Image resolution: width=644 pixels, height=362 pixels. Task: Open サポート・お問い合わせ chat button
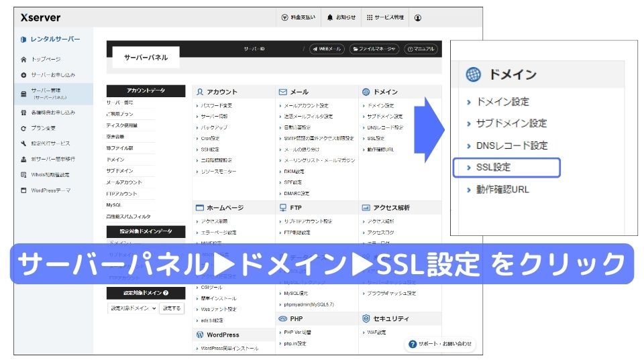click(x=440, y=344)
